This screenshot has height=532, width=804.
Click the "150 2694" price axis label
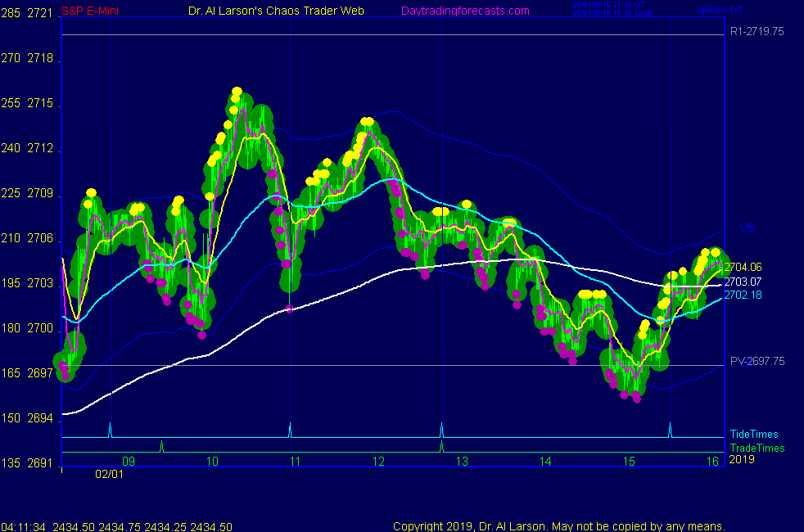coord(27,418)
